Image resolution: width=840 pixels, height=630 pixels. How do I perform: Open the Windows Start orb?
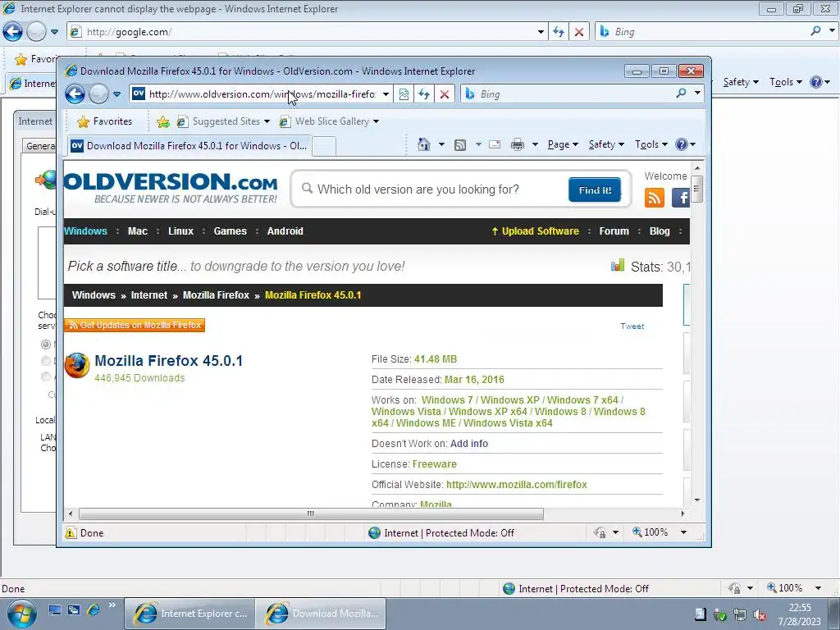(21, 614)
